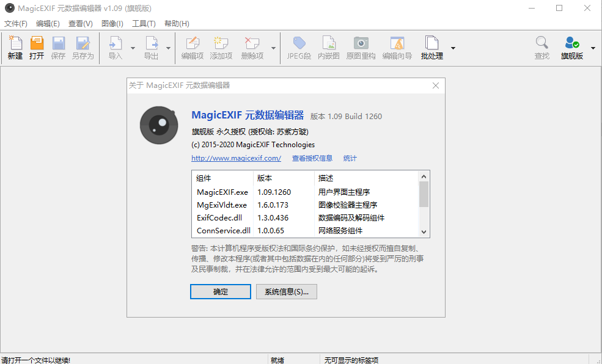The height and width of the screenshot is (364, 602).
Task: Click the 内嵌图 (Embedded image) icon
Action: coord(329,43)
